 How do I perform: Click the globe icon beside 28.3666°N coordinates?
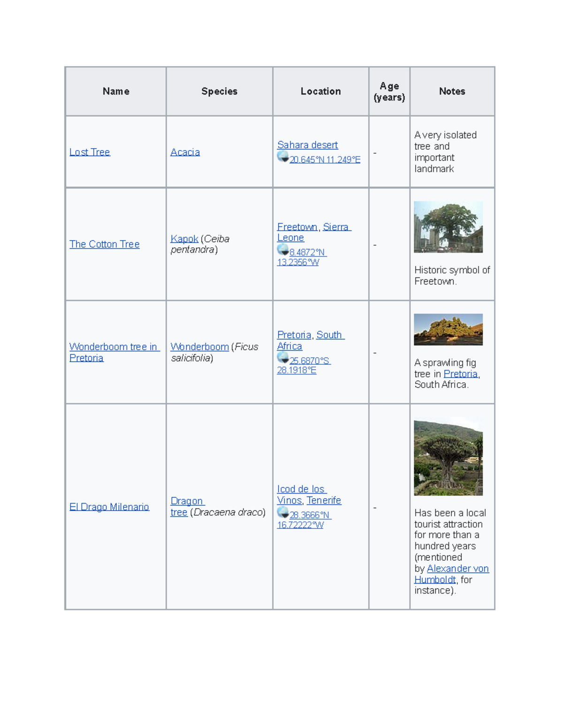coord(283,512)
